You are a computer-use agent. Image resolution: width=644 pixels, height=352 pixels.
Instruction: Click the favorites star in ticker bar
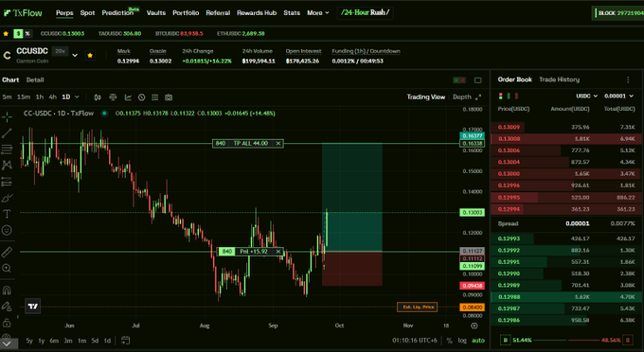6,34
